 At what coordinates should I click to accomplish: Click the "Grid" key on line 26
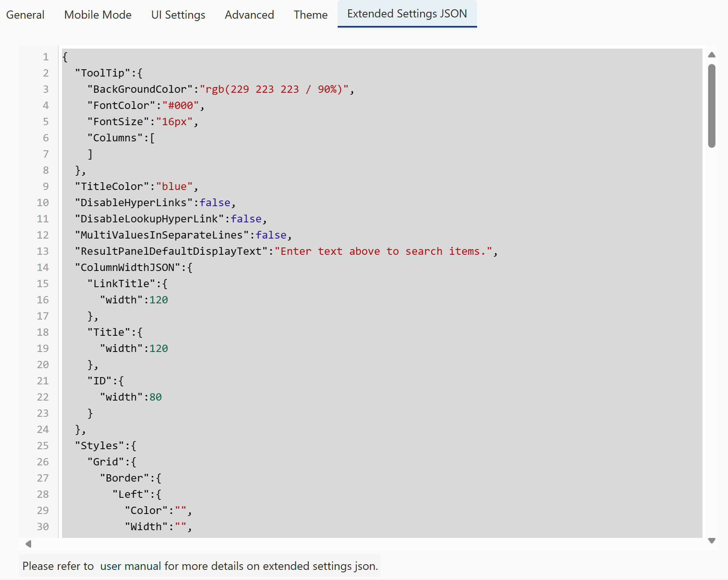(106, 462)
